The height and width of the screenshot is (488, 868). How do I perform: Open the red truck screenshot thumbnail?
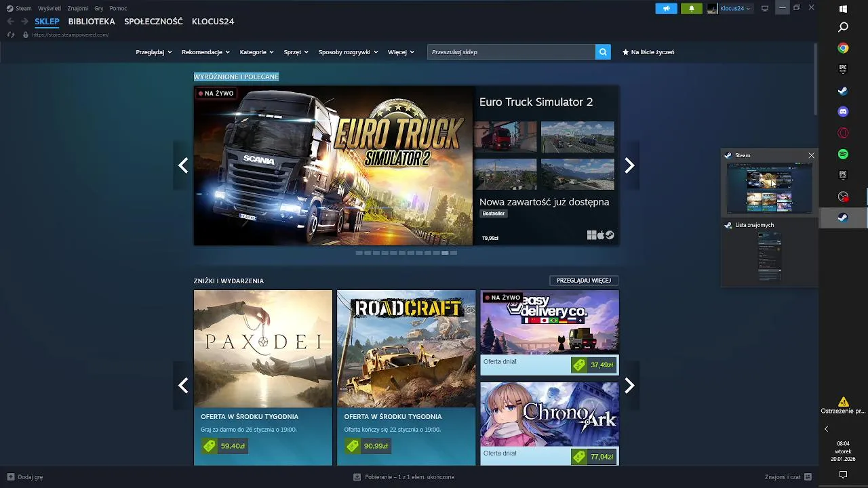(x=505, y=138)
